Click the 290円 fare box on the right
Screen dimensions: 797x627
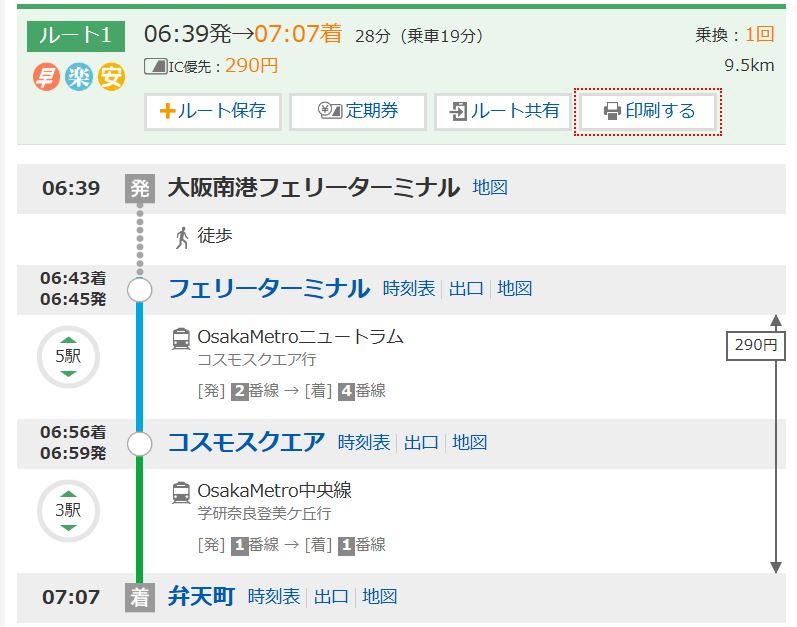coord(755,346)
